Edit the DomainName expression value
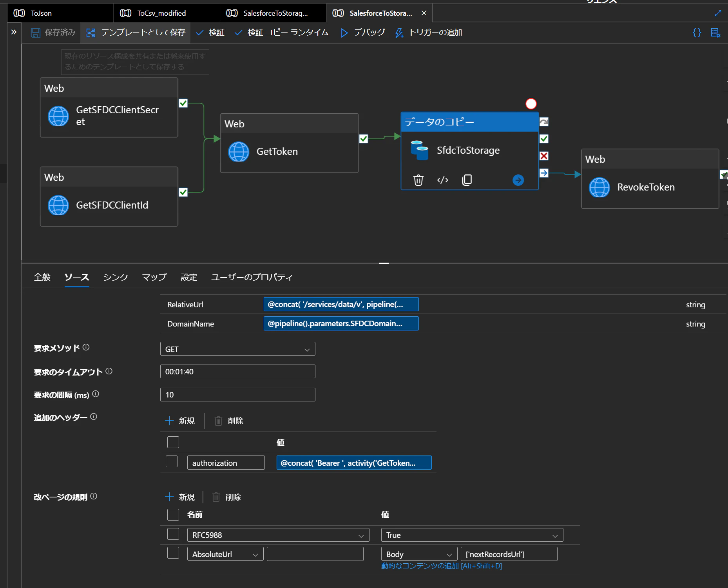The width and height of the screenshot is (728, 588). [x=341, y=323]
